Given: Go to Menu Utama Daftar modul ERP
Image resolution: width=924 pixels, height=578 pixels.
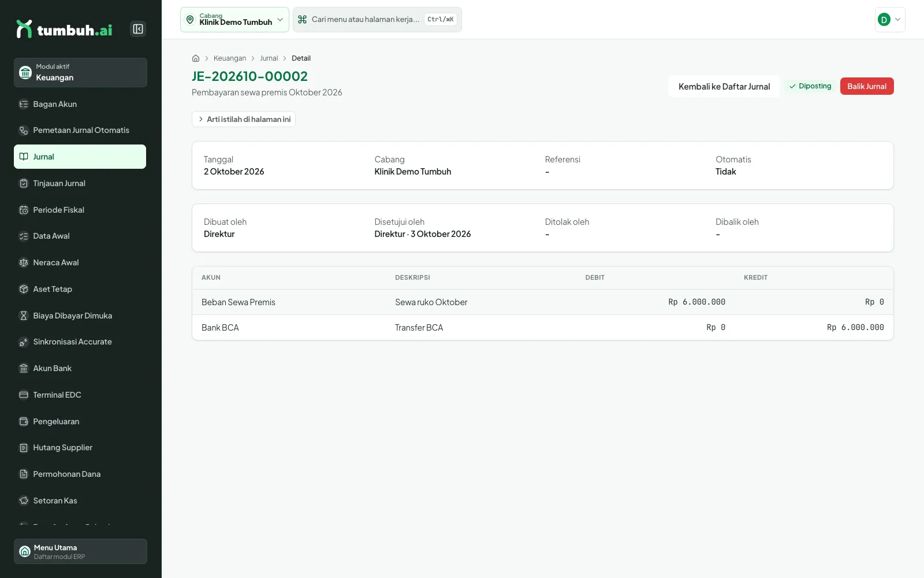Looking at the screenshot, I should 80,551.
